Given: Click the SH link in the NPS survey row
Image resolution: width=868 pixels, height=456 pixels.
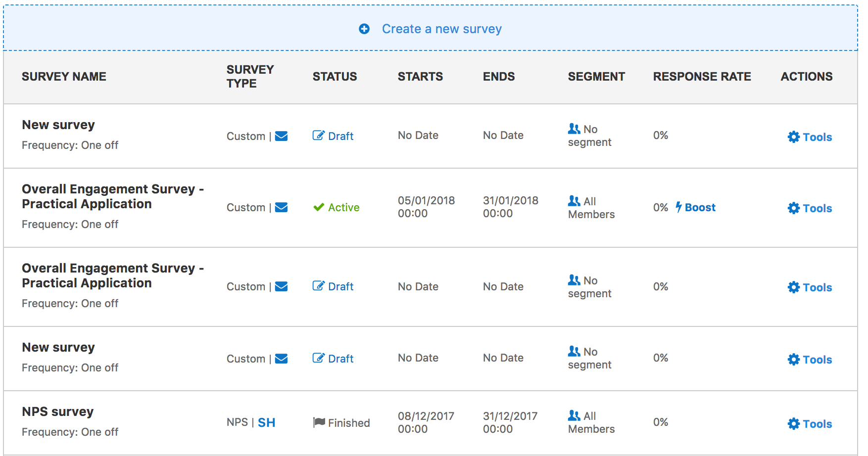Looking at the screenshot, I should (267, 423).
